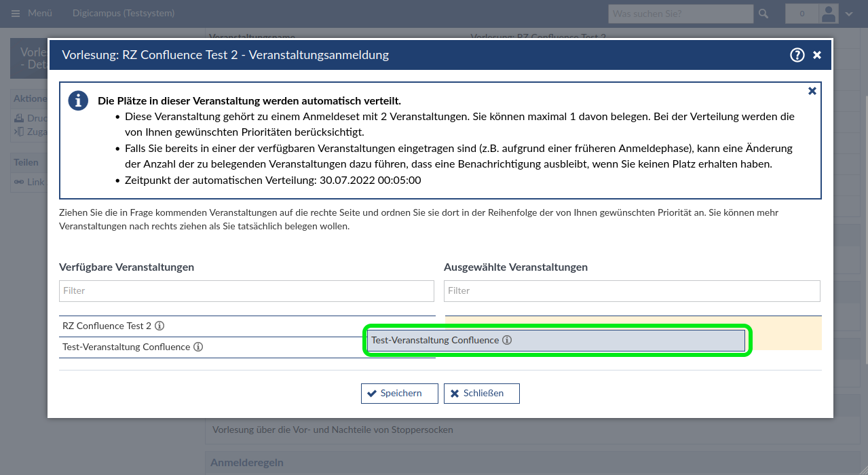Click the search magnifier icon
The width and height of the screenshot is (868, 475).
click(x=763, y=14)
